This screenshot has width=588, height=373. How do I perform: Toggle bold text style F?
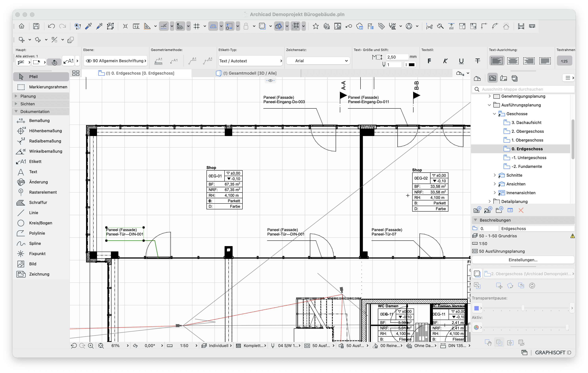pos(429,61)
